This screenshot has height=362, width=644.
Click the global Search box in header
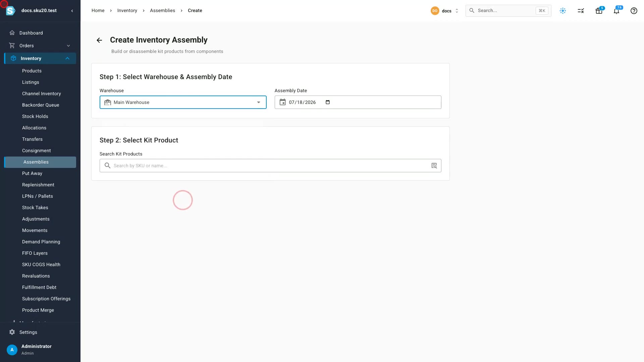pyautogui.click(x=508, y=11)
